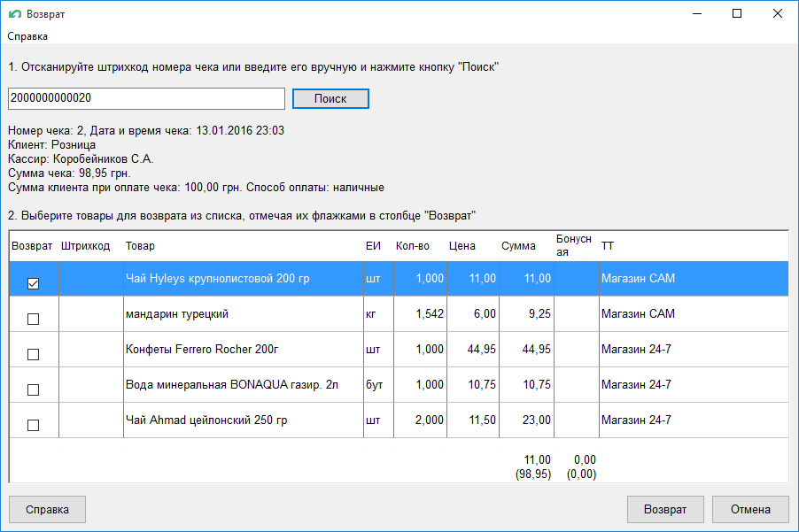799x532 pixels.
Task: Tick return checkbox for Конфеты Ferrero Rocher
Action: (34, 355)
